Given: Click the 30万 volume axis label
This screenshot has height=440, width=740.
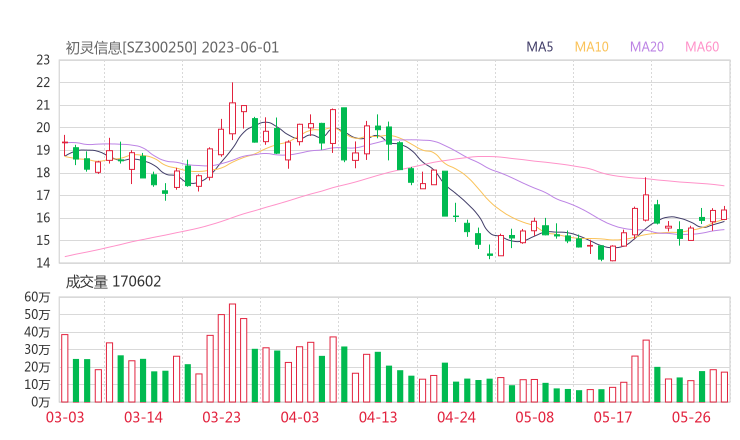Looking at the screenshot, I should pyautogui.click(x=37, y=349).
